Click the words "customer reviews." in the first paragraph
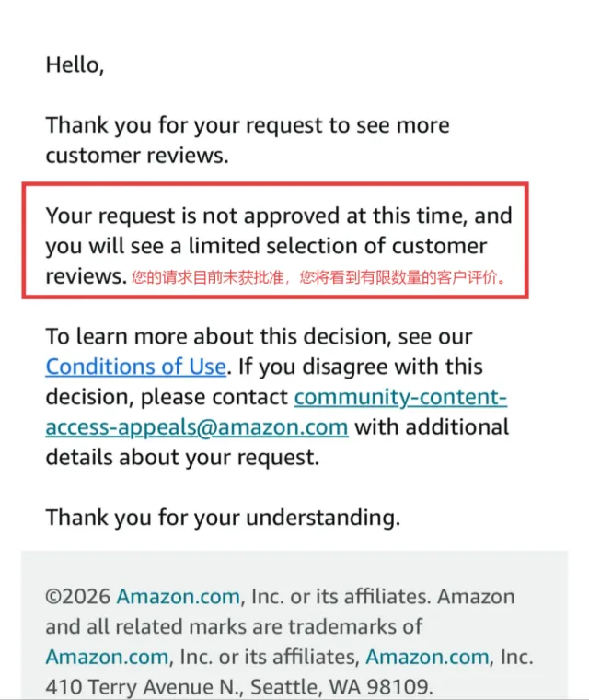589x700 pixels. pyautogui.click(x=136, y=156)
